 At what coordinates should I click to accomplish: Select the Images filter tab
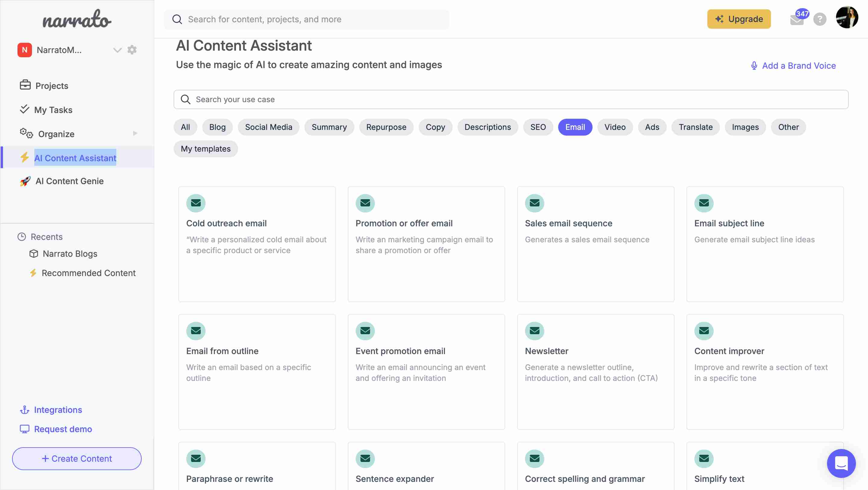(x=745, y=127)
